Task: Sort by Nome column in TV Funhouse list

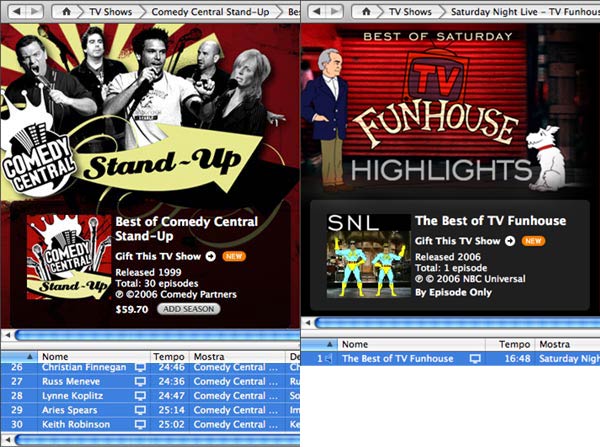Action: click(411, 344)
